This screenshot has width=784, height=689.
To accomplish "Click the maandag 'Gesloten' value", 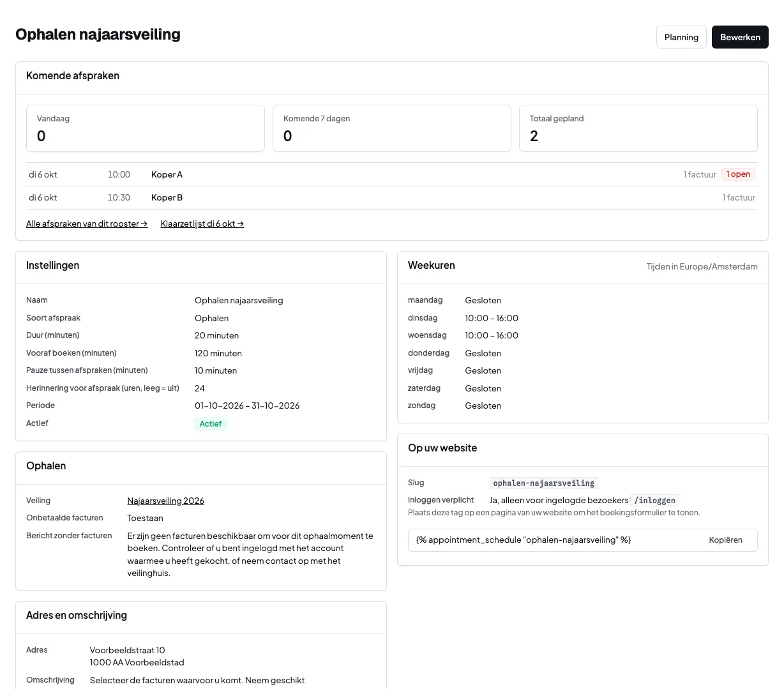I will point(483,301).
